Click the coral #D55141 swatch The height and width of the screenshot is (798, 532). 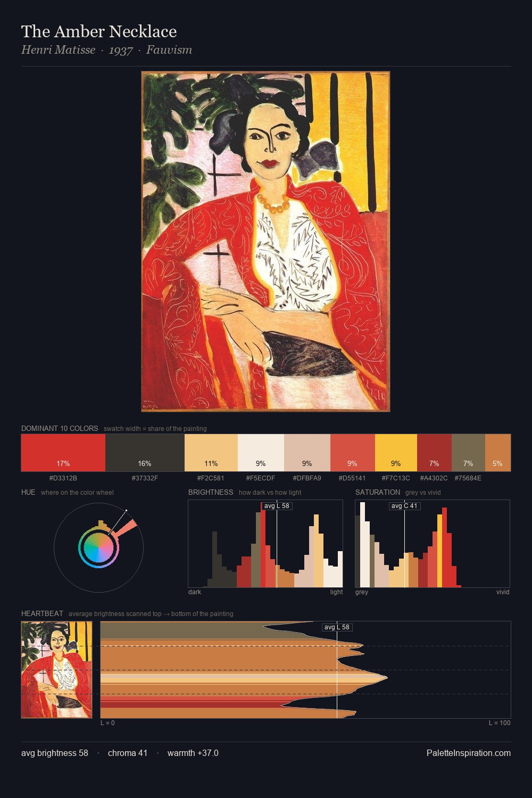point(353,453)
